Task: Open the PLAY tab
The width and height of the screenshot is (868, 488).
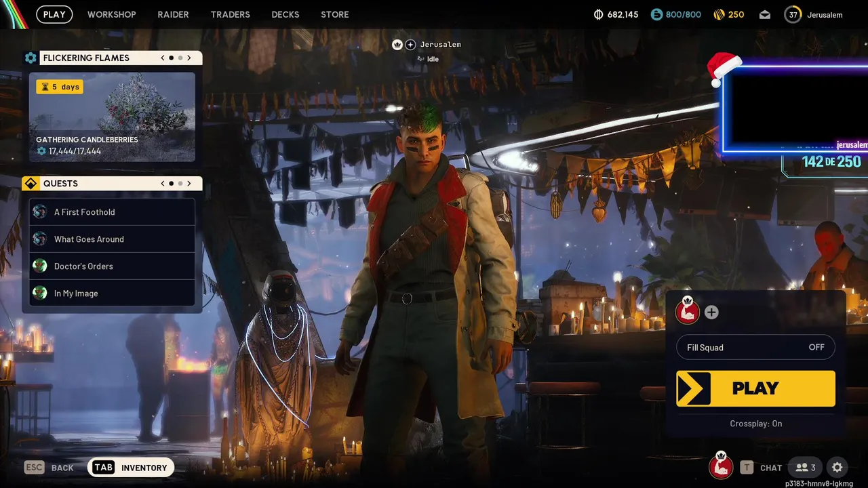Action: tap(54, 14)
